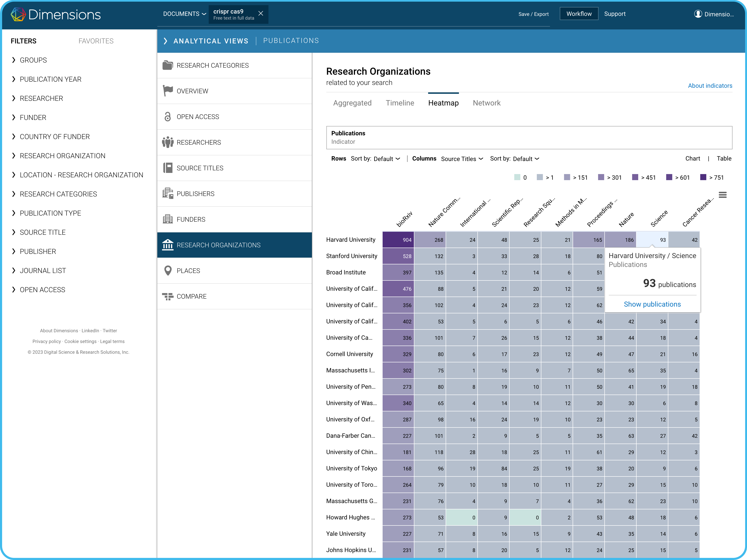Screen dimensions: 747x560
Task: Switch to the Network tab
Action: pos(486,103)
